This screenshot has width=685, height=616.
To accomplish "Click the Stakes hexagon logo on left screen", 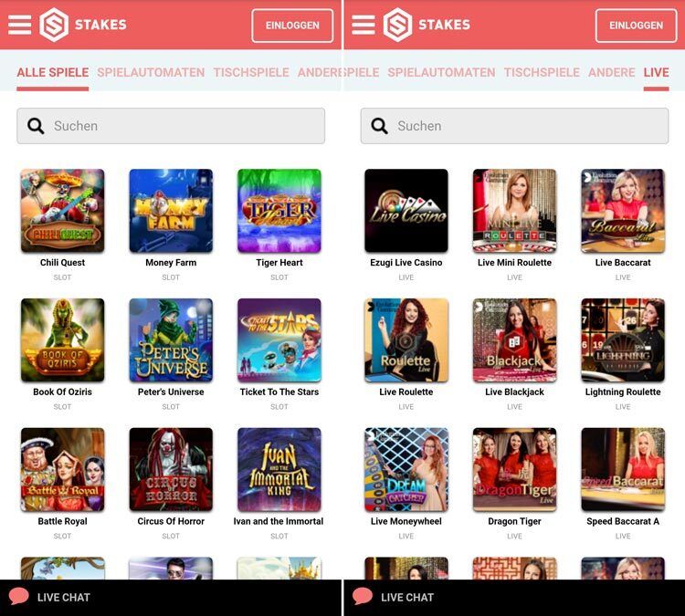I will [x=54, y=25].
